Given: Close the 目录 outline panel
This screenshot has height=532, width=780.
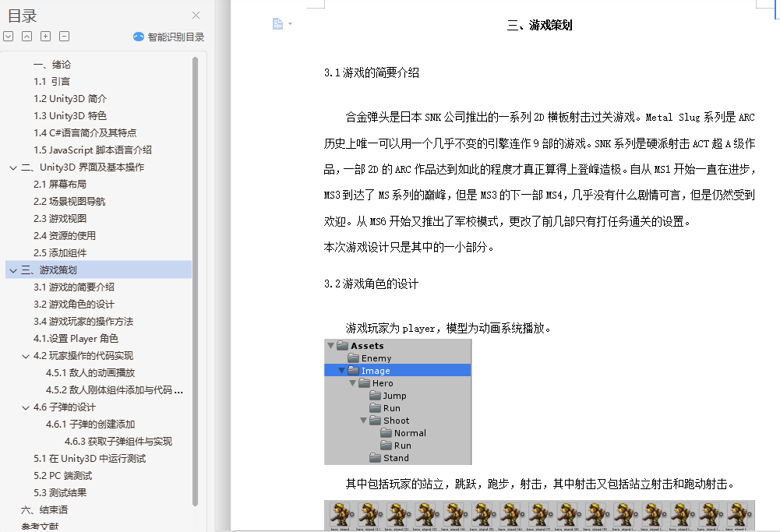Looking at the screenshot, I should 196,16.
